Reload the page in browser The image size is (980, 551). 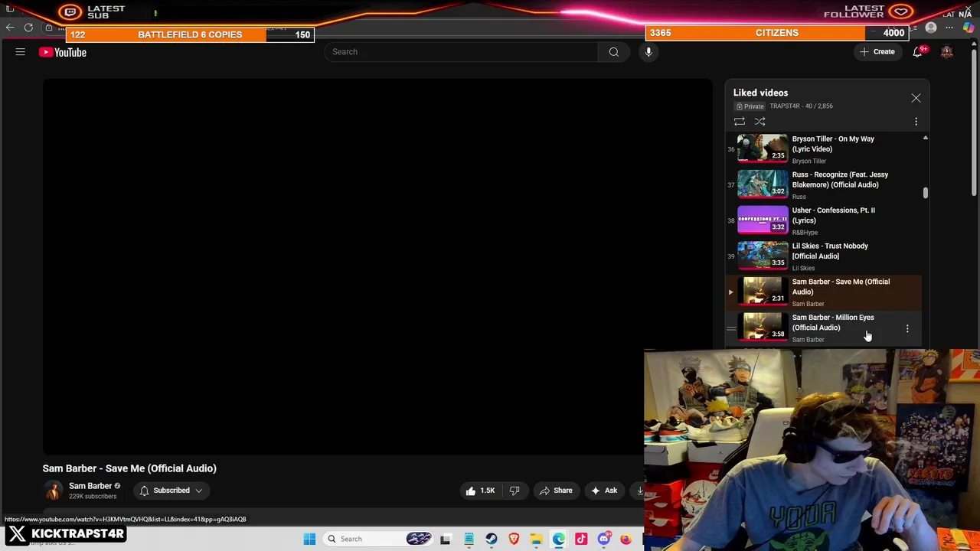pyautogui.click(x=28, y=28)
